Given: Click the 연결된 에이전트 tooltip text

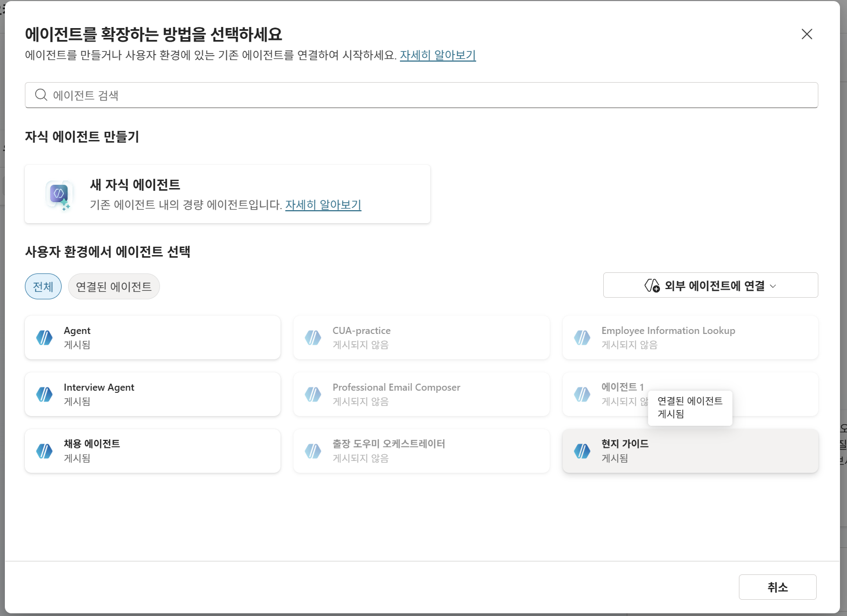Looking at the screenshot, I should pos(690,401).
